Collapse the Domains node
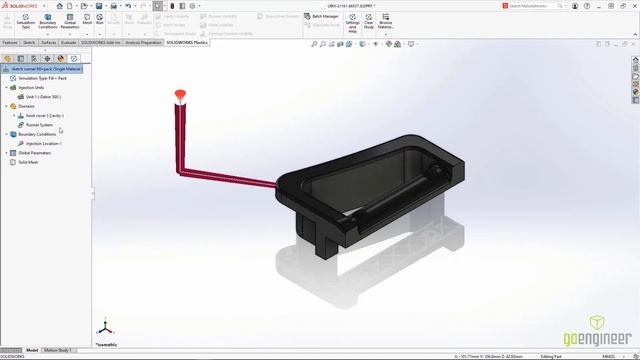The image size is (640, 360). click(x=7, y=106)
